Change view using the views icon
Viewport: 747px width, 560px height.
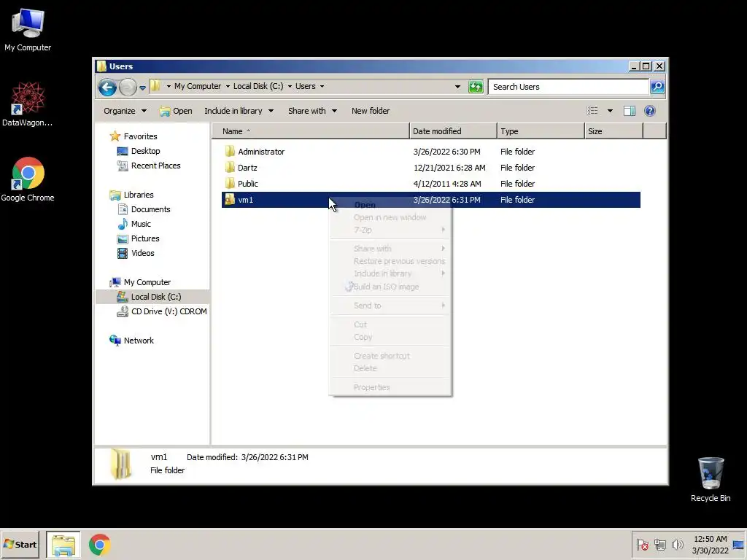point(592,111)
